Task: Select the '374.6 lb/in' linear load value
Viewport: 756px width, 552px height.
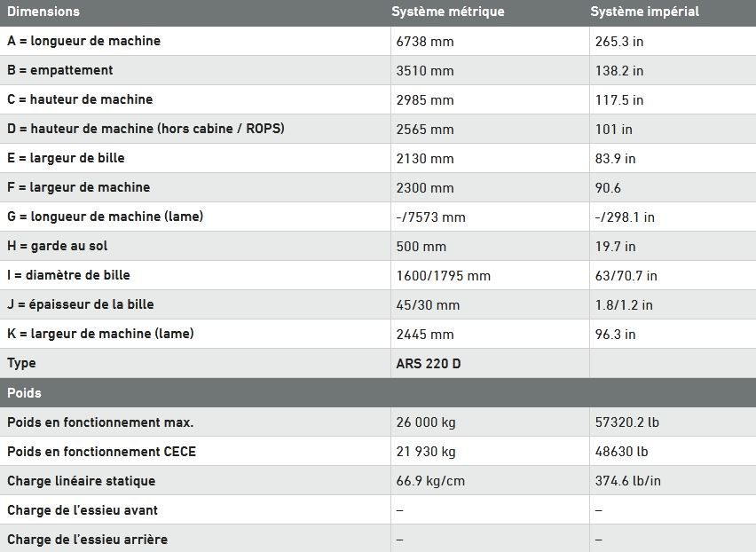Action: coord(628,481)
